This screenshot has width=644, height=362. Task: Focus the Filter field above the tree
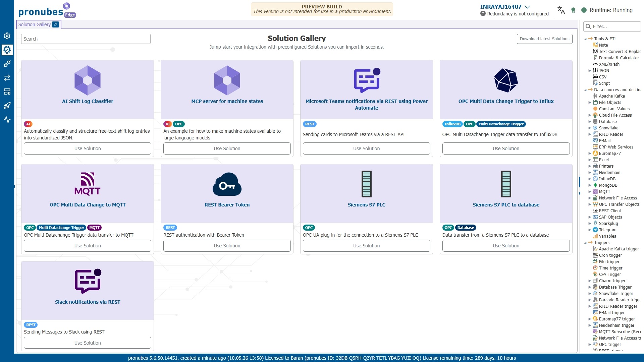coord(612,26)
